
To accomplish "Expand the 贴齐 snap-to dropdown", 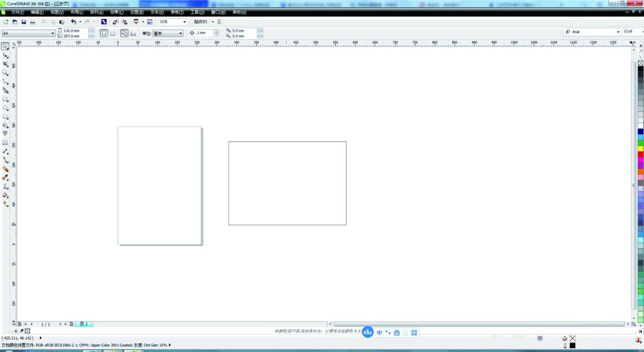I will pos(213,22).
